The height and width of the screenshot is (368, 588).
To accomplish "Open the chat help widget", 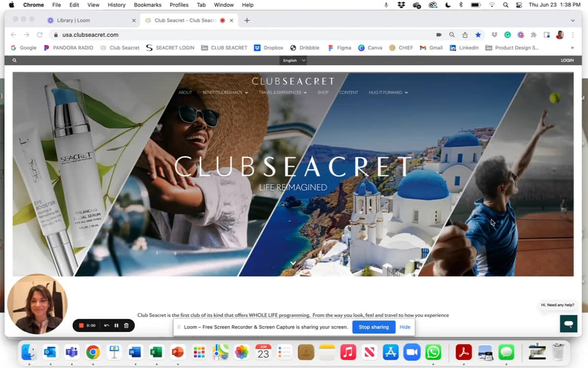I will pos(569,324).
